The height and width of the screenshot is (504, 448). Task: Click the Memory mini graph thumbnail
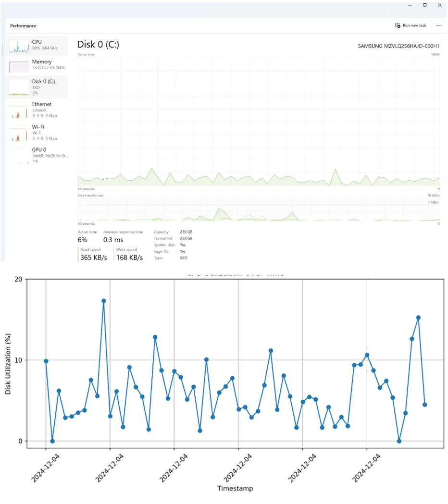[x=19, y=66]
